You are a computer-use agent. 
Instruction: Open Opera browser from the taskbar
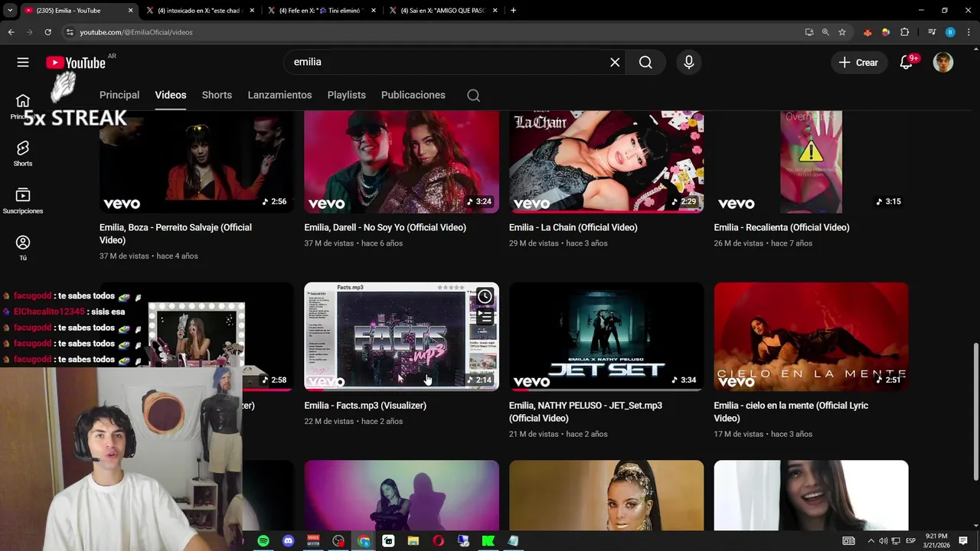[438, 541]
